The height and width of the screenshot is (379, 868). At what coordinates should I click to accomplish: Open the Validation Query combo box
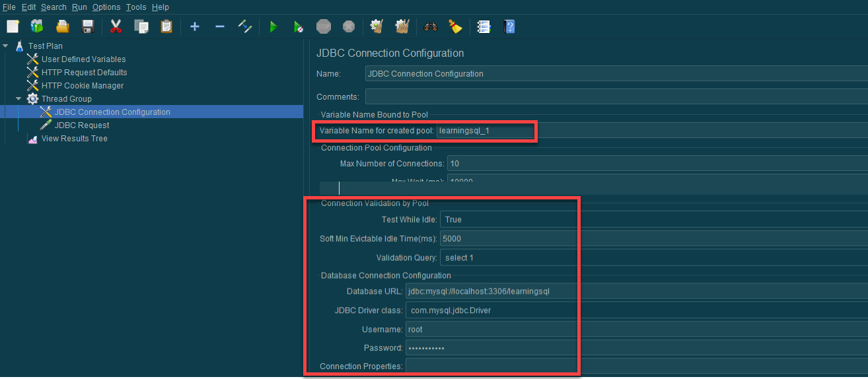coord(653,258)
